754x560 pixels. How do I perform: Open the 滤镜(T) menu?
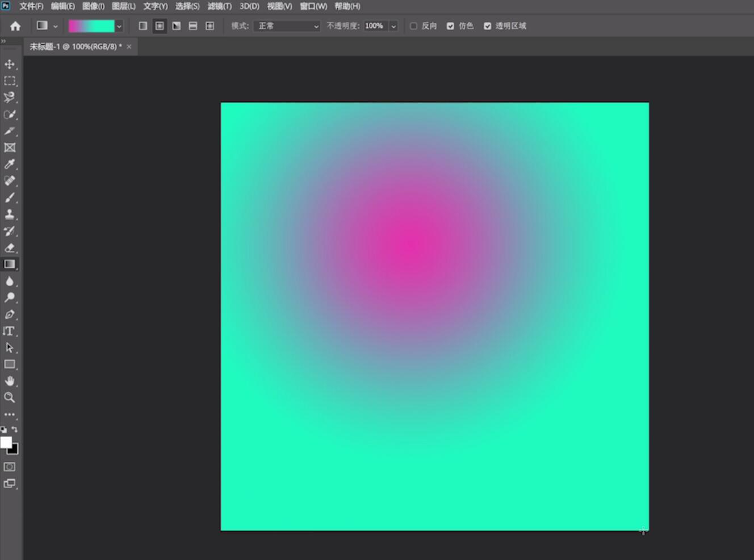click(220, 6)
